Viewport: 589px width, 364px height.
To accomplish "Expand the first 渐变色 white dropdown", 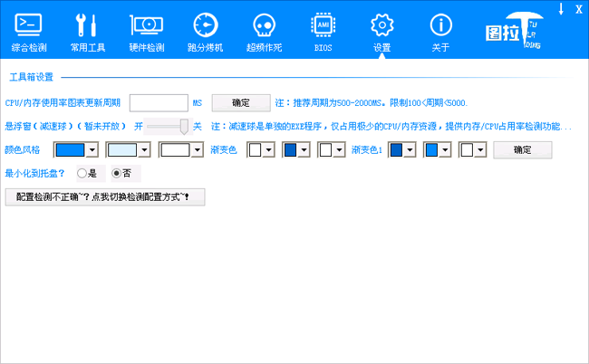I will [268, 150].
